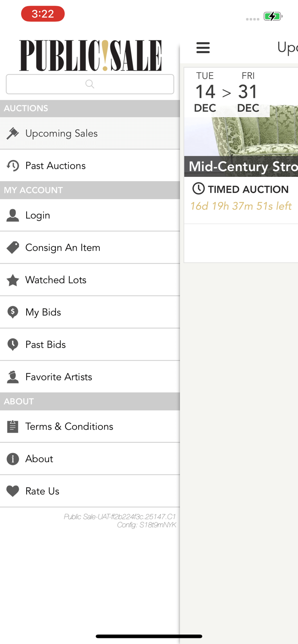Select Past Auctions from the sidebar

[55, 166]
